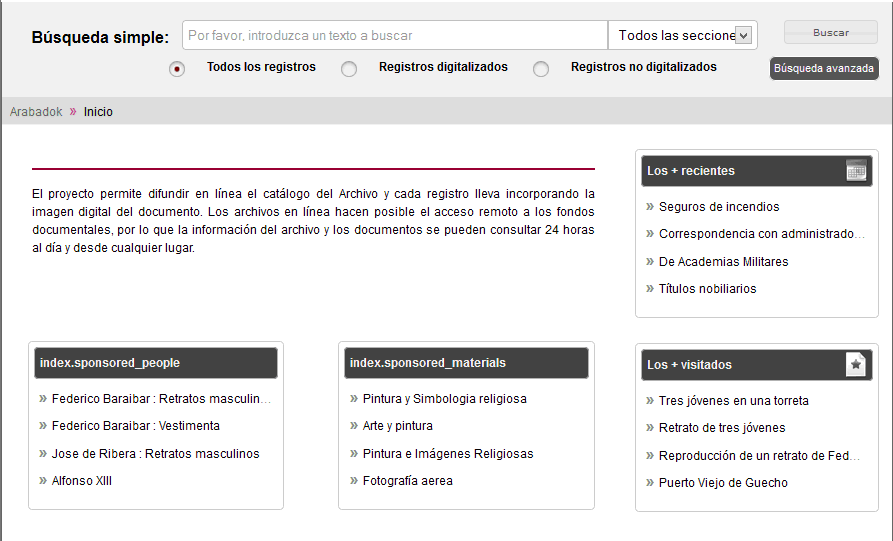Open the Todos las secciones dropdown
The height and width of the screenshot is (541, 893).
pos(683,35)
